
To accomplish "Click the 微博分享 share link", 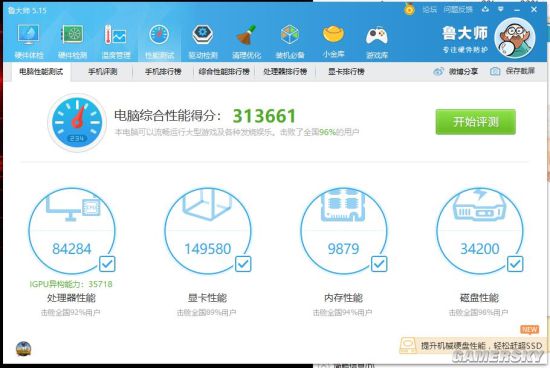I will coord(463,72).
